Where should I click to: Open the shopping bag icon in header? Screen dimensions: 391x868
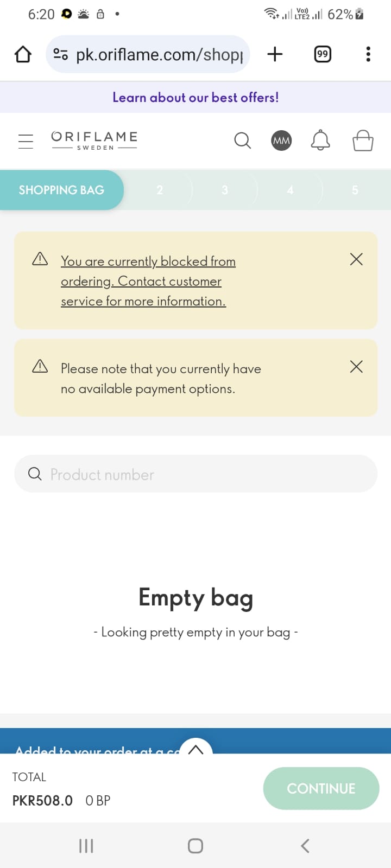coord(363,141)
